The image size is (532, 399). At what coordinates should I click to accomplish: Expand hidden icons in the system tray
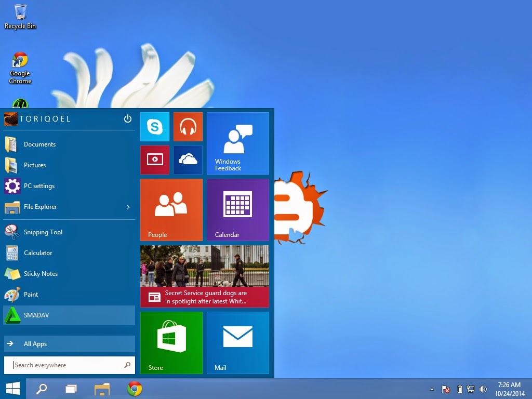point(431,389)
